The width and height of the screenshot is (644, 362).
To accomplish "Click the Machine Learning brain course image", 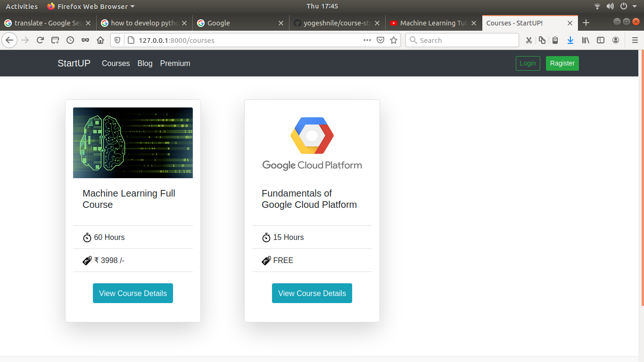I will 133,142.
